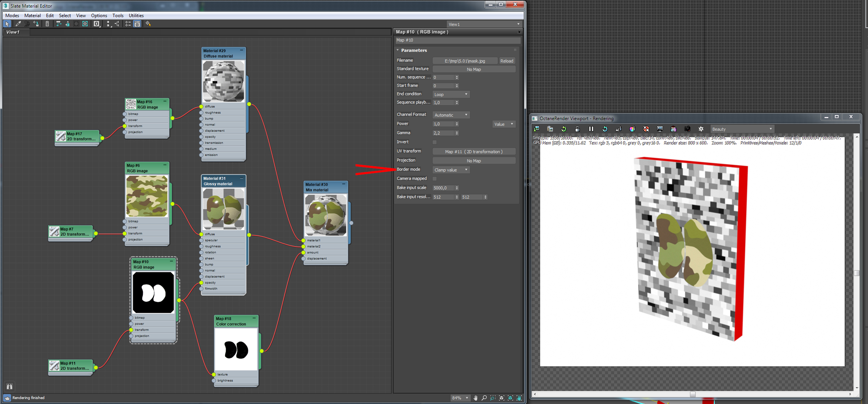The height and width of the screenshot is (404, 868).
Task: Click Zoom Extents icon
Action: click(x=502, y=398)
